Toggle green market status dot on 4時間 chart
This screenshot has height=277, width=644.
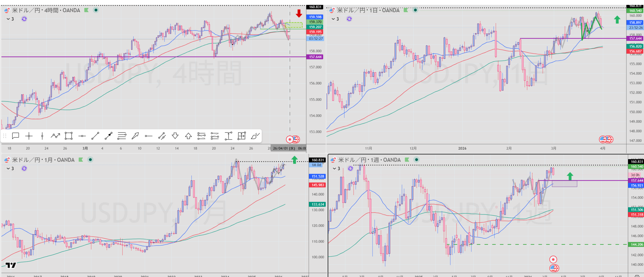pyautogui.click(x=96, y=10)
